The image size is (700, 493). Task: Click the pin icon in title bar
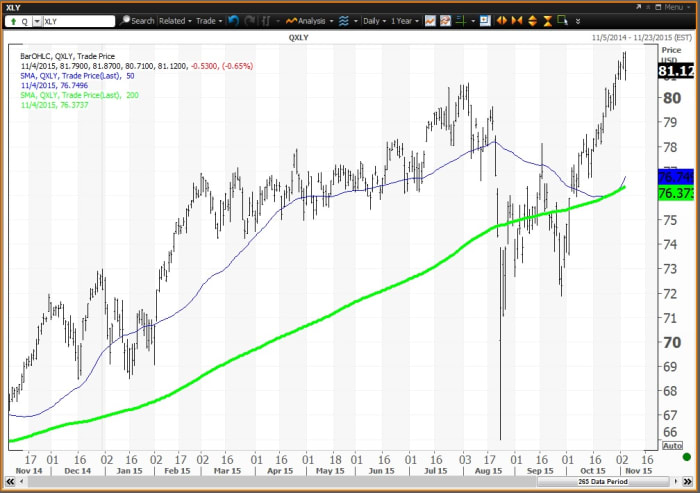point(648,7)
